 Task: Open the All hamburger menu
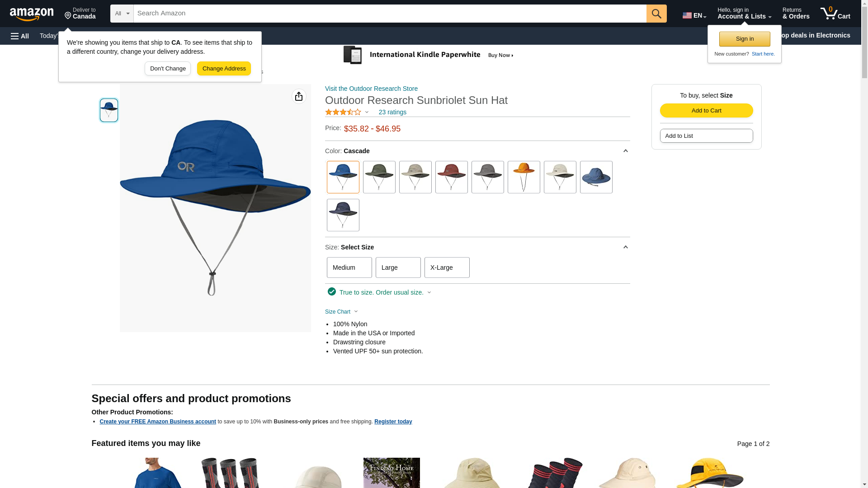click(20, 36)
